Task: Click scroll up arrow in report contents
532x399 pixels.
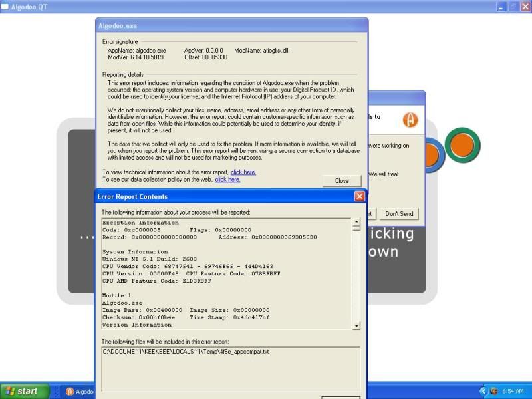Action: tap(356, 223)
